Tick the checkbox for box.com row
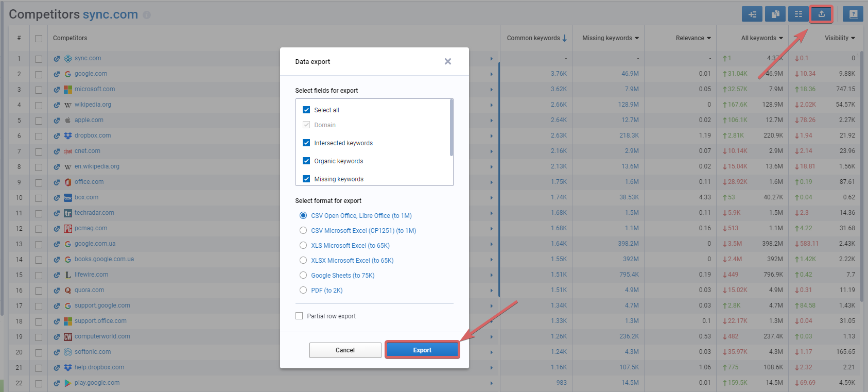Image resolution: width=868 pixels, height=392 pixels. pos(39,198)
